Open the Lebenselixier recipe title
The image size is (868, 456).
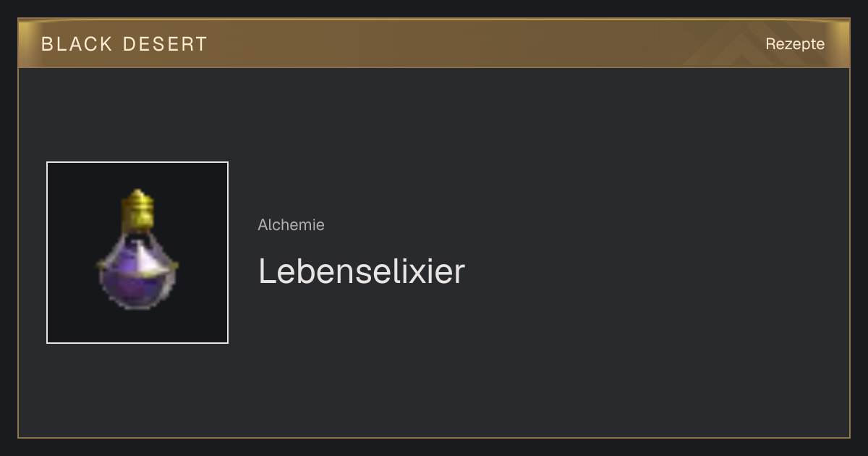click(x=362, y=271)
